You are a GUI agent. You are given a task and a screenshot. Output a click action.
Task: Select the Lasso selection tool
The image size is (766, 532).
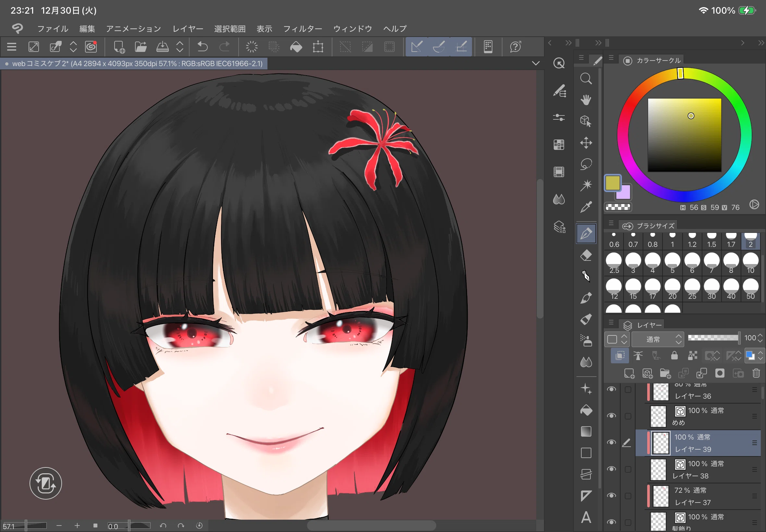[586, 164]
